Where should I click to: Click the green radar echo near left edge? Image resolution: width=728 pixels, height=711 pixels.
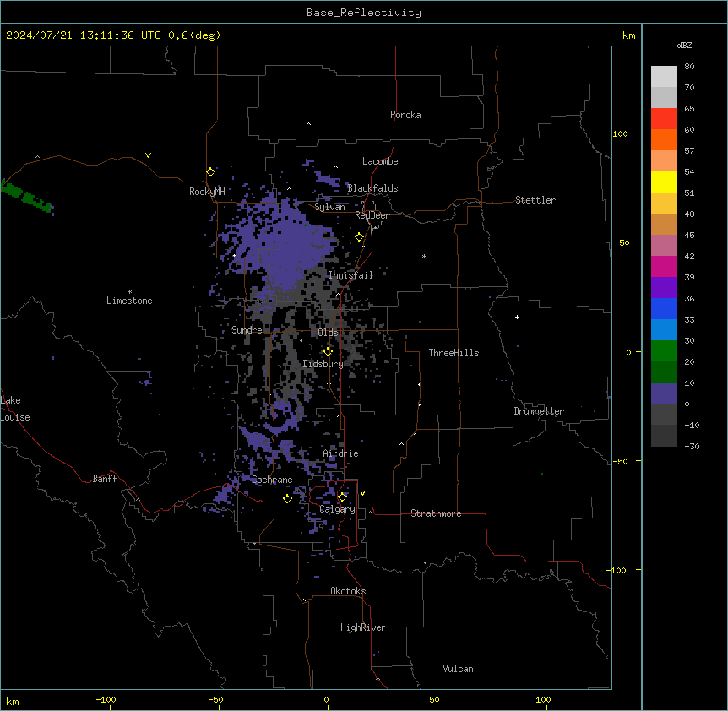(28, 198)
